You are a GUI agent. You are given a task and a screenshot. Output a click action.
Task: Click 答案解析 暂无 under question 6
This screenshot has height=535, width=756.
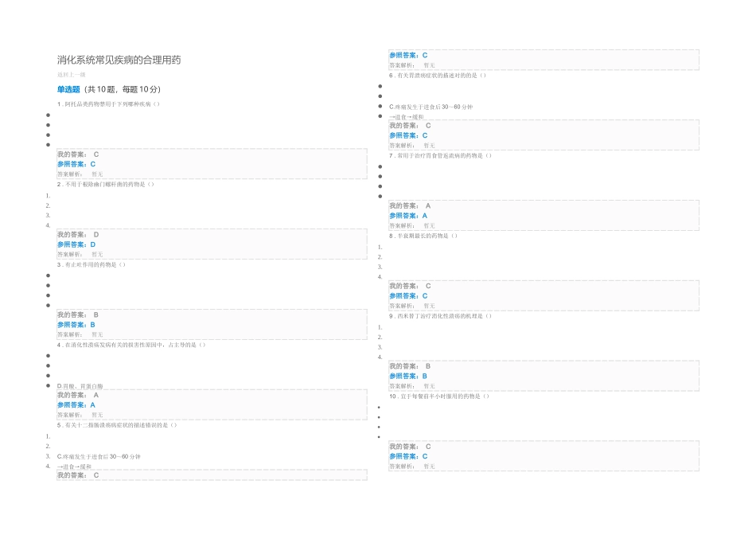[x=412, y=145]
